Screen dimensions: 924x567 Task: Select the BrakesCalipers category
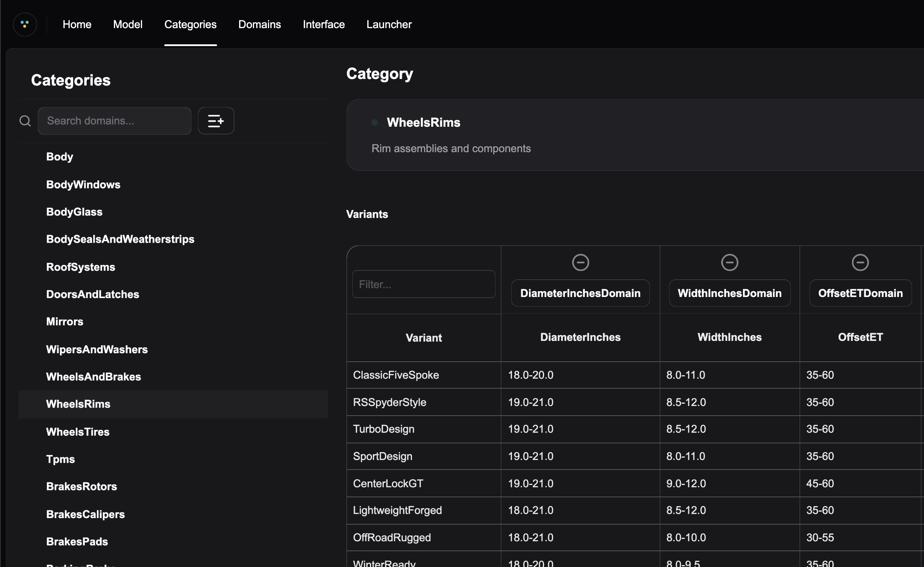(85, 514)
